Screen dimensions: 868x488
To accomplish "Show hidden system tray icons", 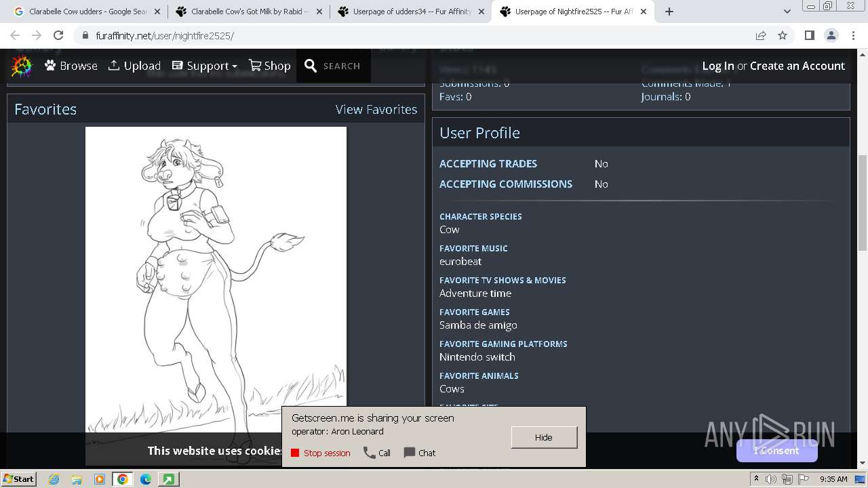I will click(756, 479).
